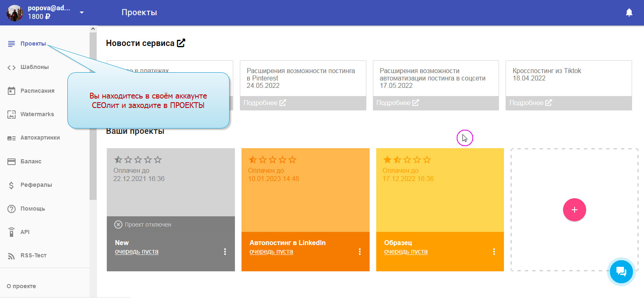Image resolution: width=644 pixels, height=298 pixels.
Task: Open the live chat bubble
Action: (x=621, y=271)
